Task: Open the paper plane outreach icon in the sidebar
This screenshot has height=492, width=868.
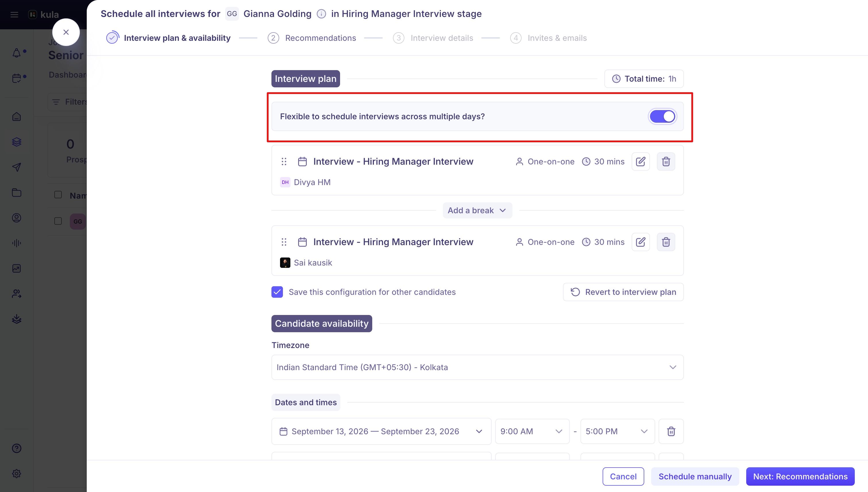Action: (17, 167)
